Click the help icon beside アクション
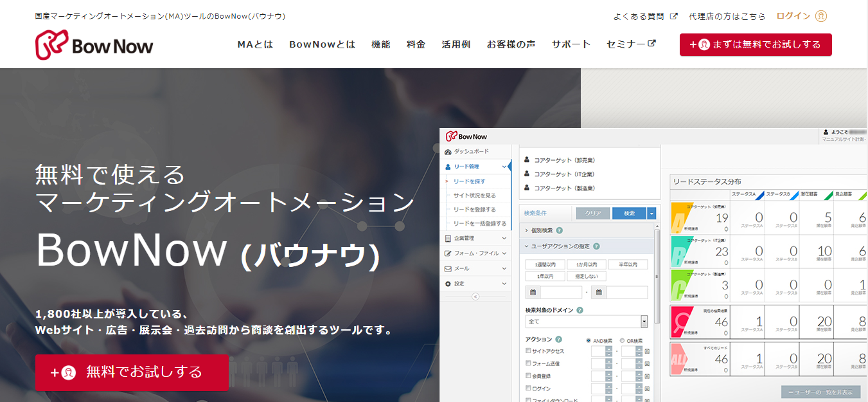The image size is (868, 402). point(558,340)
